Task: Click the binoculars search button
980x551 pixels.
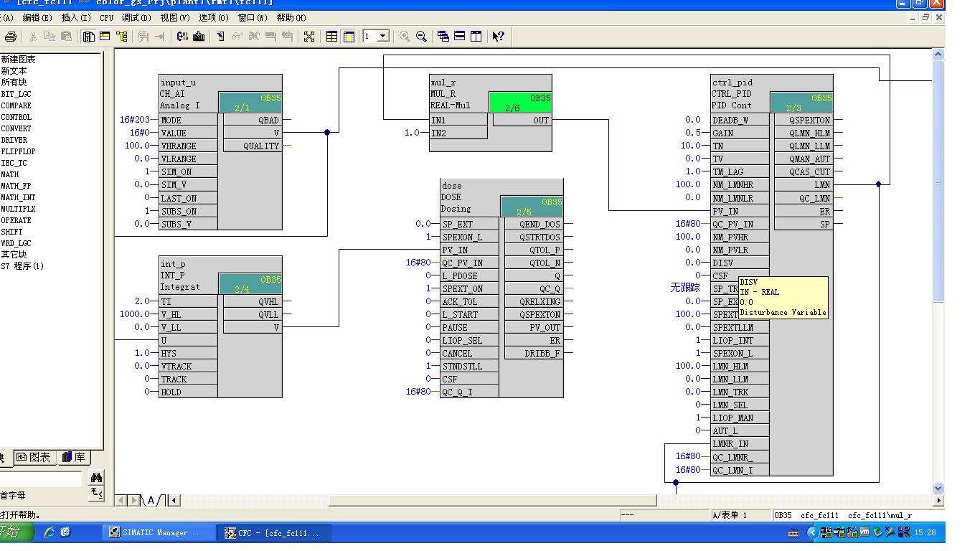Action: [x=96, y=478]
